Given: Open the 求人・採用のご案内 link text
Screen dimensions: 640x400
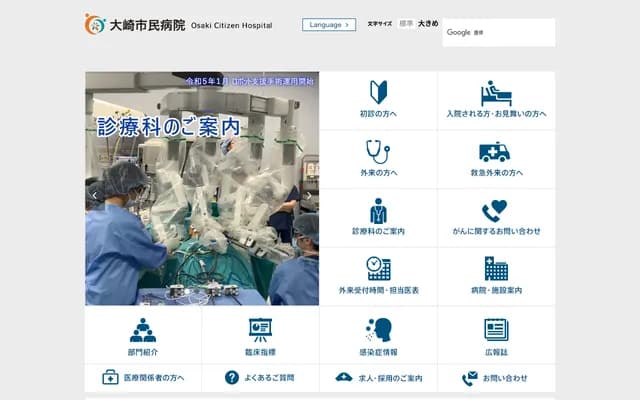Looking at the screenshot, I should coord(390,378).
